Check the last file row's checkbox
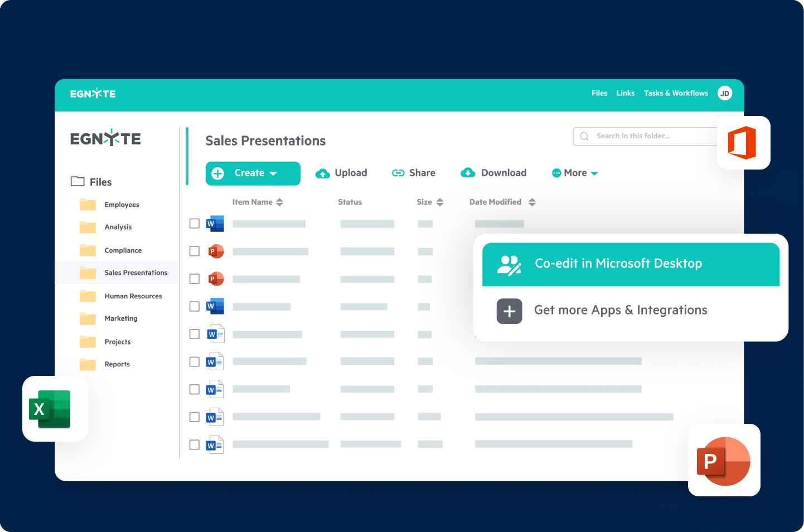804x532 pixels. (x=194, y=444)
